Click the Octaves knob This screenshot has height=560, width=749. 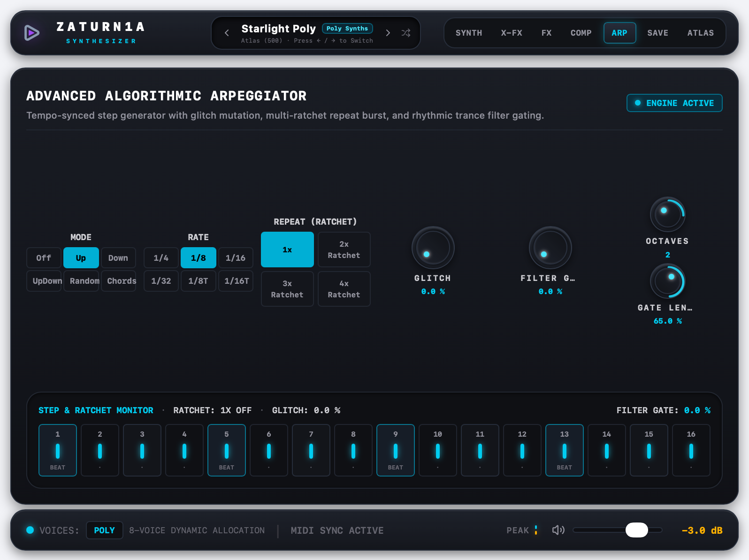click(x=667, y=214)
